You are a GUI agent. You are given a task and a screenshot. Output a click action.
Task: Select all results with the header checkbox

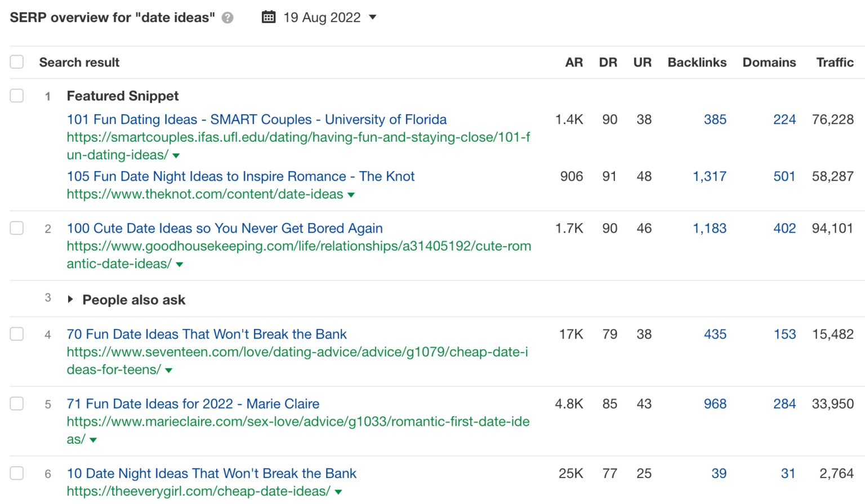16,61
